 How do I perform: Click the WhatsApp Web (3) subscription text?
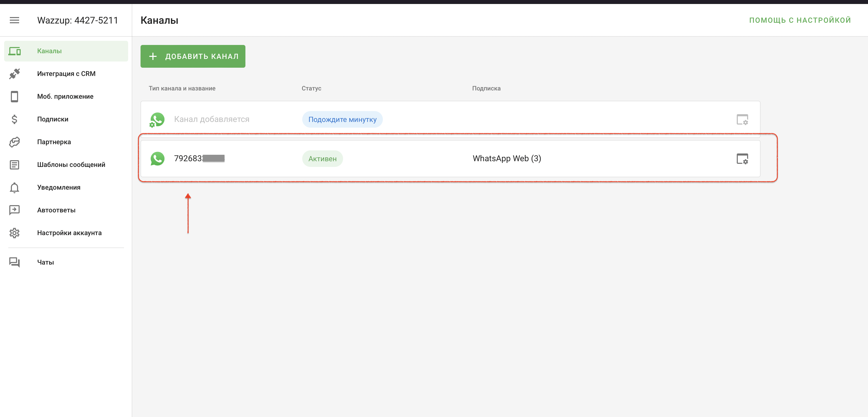[x=507, y=158]
